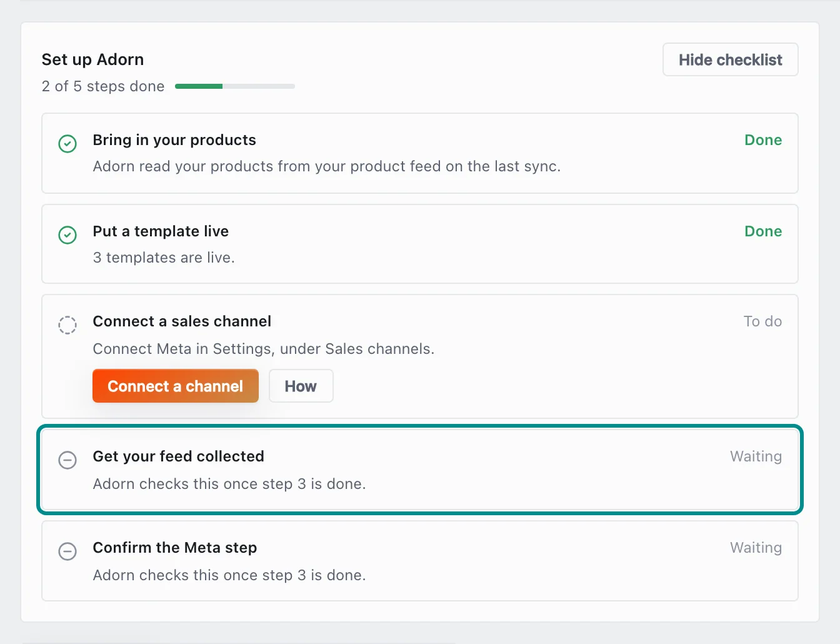This screenshot has height=644, width=840.
Task: Click the Done status on Put a template live
Action: coord(763,231)
